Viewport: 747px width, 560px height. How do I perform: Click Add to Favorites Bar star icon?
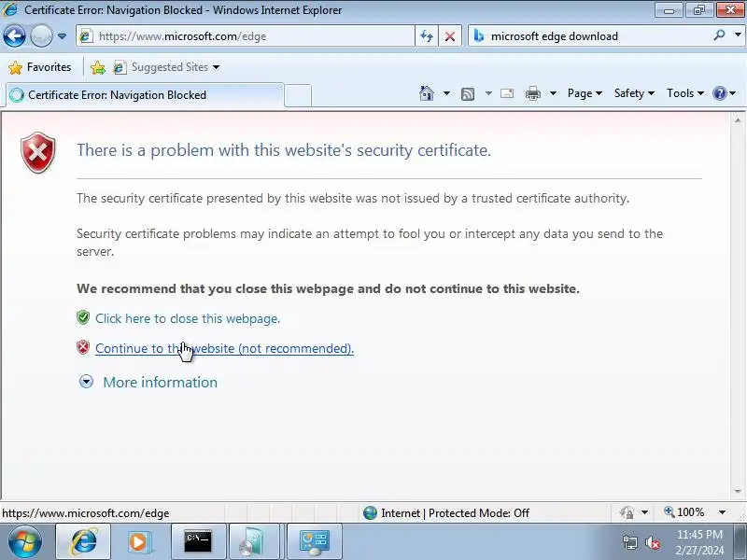point(98,67)
